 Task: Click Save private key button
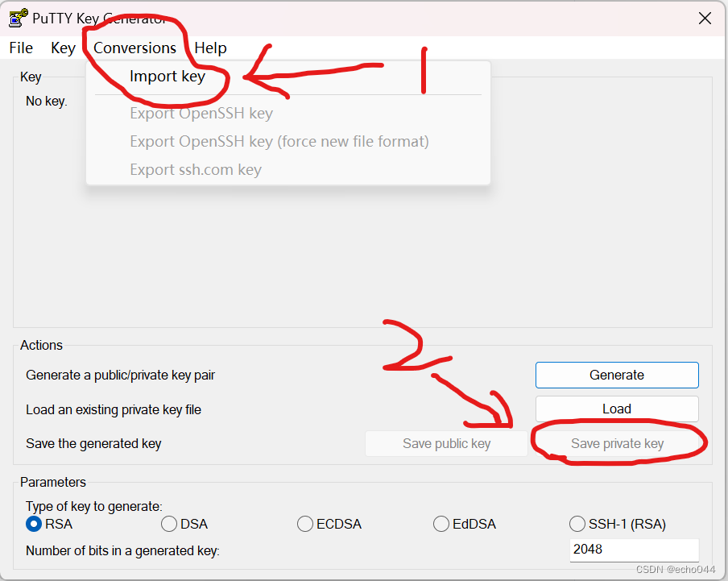click(617, 443)
